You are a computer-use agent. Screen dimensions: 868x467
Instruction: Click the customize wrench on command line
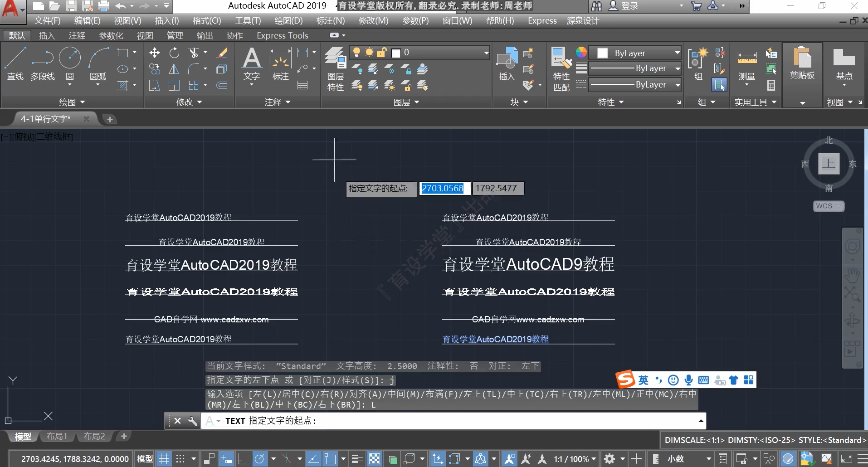[193, 421]
